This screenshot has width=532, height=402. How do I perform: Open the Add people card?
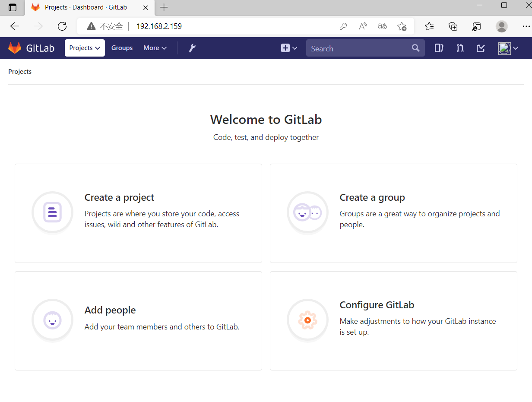(x=138, y=321)
